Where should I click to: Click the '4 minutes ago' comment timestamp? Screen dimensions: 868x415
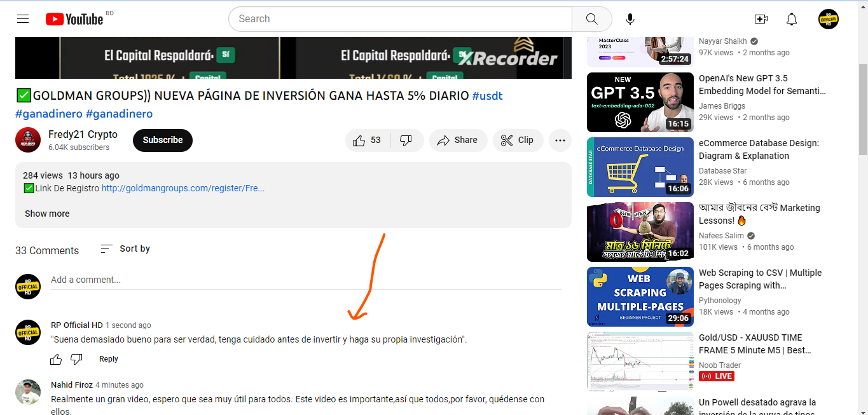coord(120,385)
